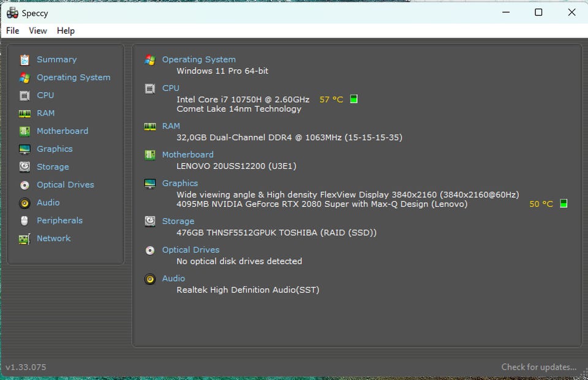The height and width of the screenshot is (380, 588).
Task: Click the Storage drive icon in summary panel
Action: click(x=150, y=221)
